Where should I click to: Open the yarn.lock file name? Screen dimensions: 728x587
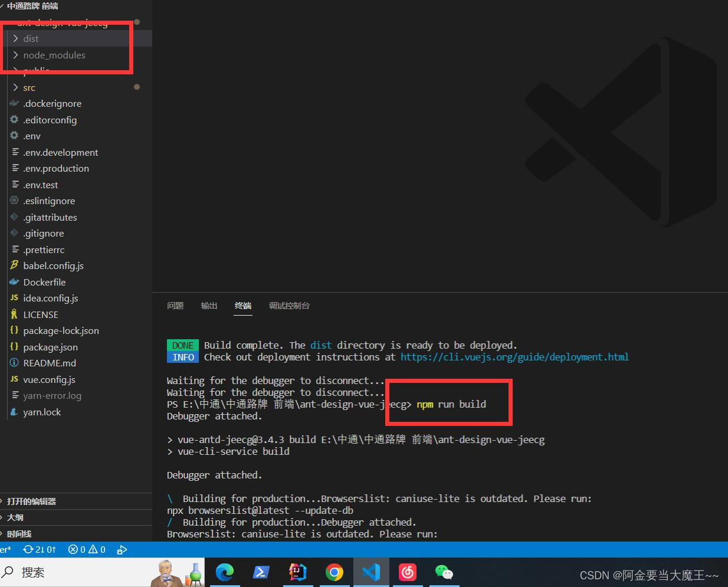[x=42, y=412]
